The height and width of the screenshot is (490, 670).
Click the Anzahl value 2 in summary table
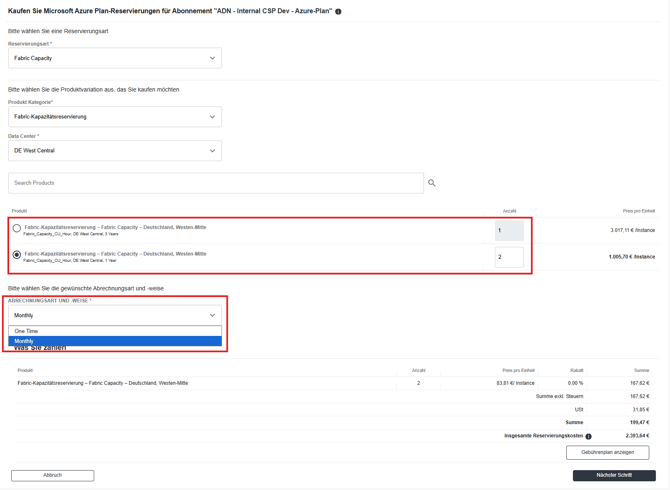coord(418,383)
